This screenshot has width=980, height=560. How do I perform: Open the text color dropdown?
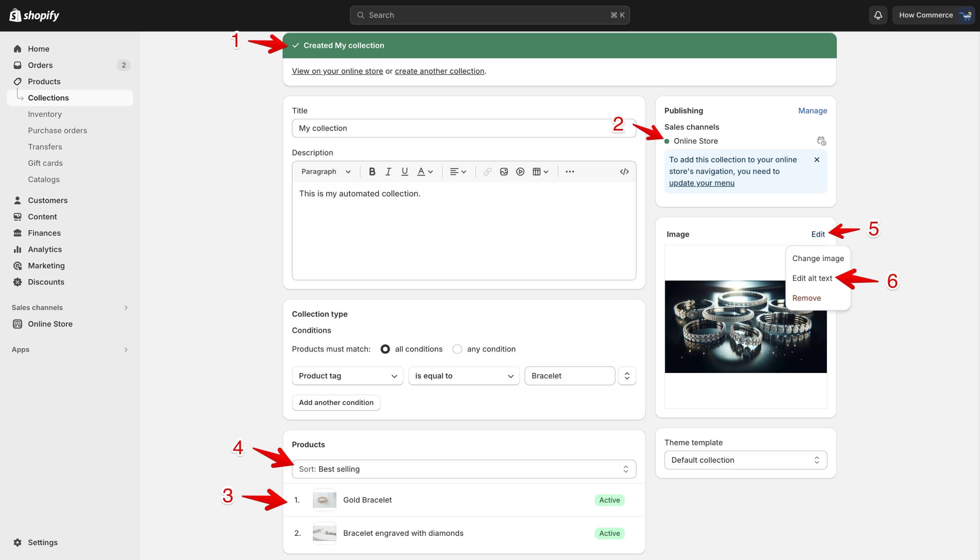425,172
